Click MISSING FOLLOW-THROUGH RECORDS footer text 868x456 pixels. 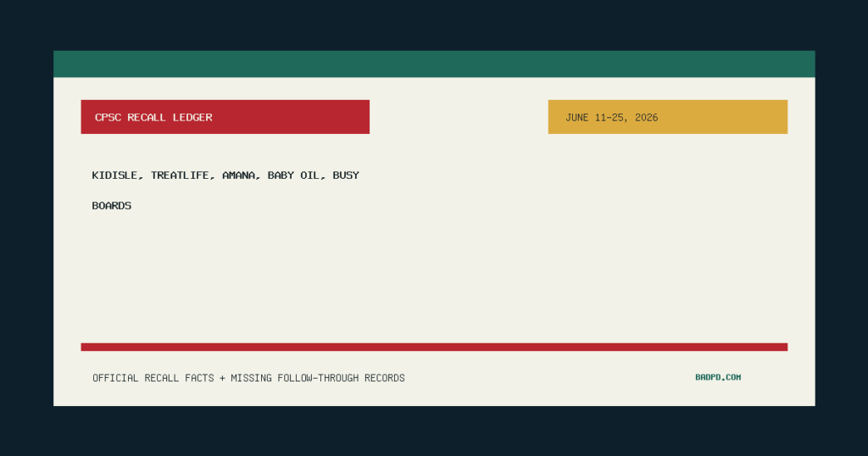point(318,378)
